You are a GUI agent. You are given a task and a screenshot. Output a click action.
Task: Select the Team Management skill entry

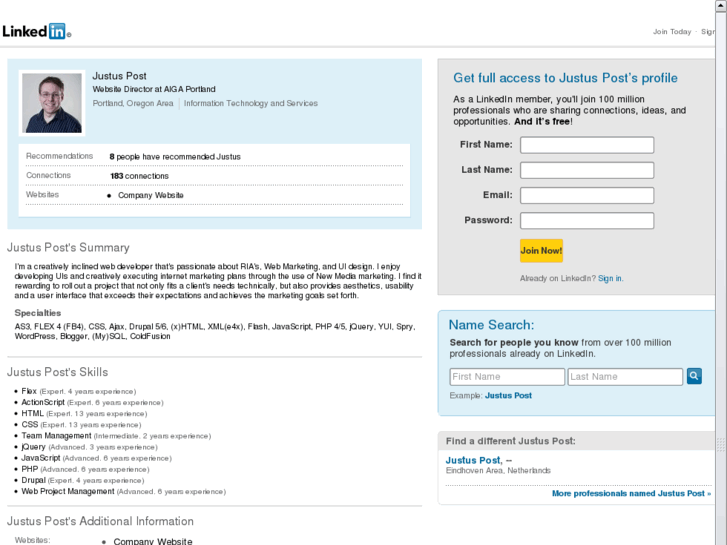click(x=116, y=436)
